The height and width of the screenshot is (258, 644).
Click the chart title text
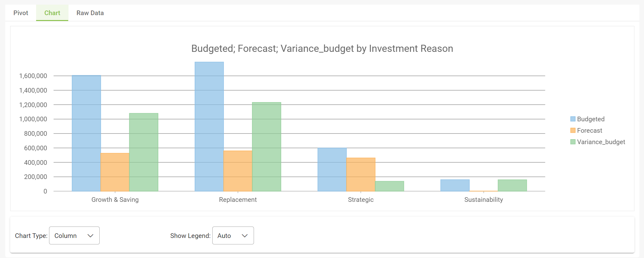(322, 48)
